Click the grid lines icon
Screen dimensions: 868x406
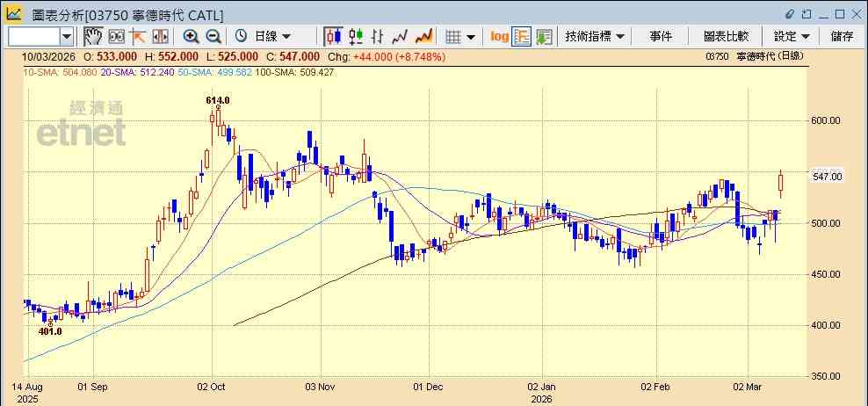click(453, 37)
